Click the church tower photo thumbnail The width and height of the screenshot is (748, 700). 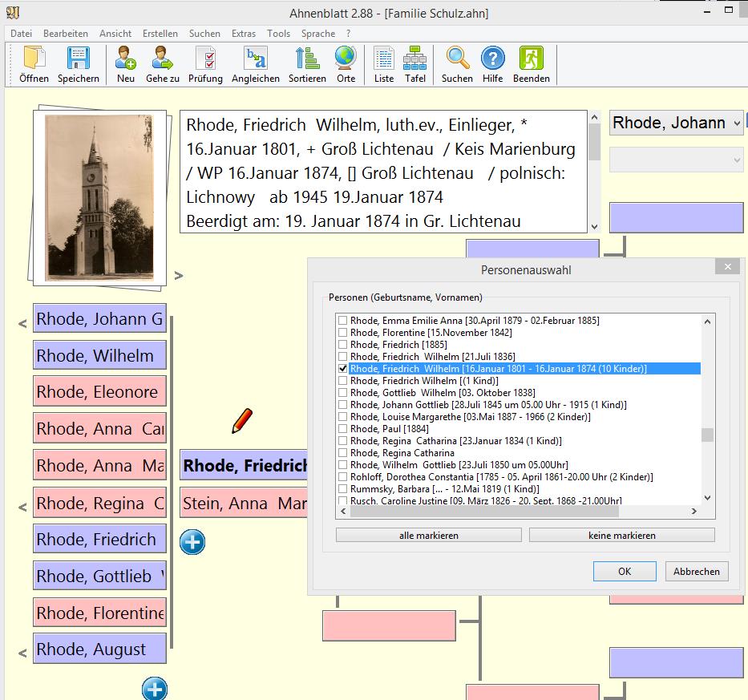coord(99,197)
